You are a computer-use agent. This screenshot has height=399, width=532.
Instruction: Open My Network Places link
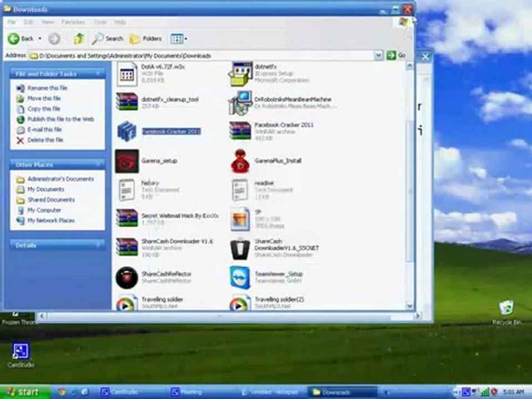(x=51, y=221)
